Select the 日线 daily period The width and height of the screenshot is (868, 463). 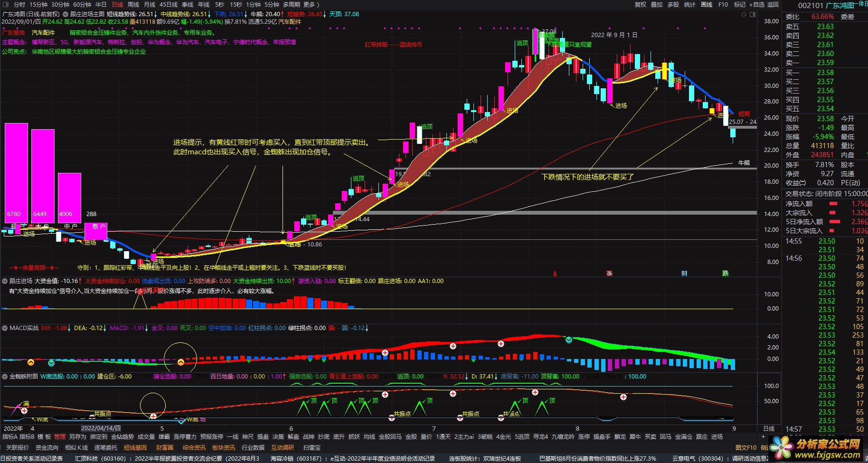click(x=117, y=4)
